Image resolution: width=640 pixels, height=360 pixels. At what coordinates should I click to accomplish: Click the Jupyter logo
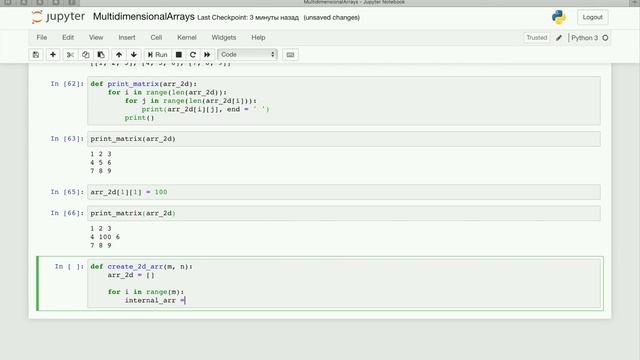point(58,17)
